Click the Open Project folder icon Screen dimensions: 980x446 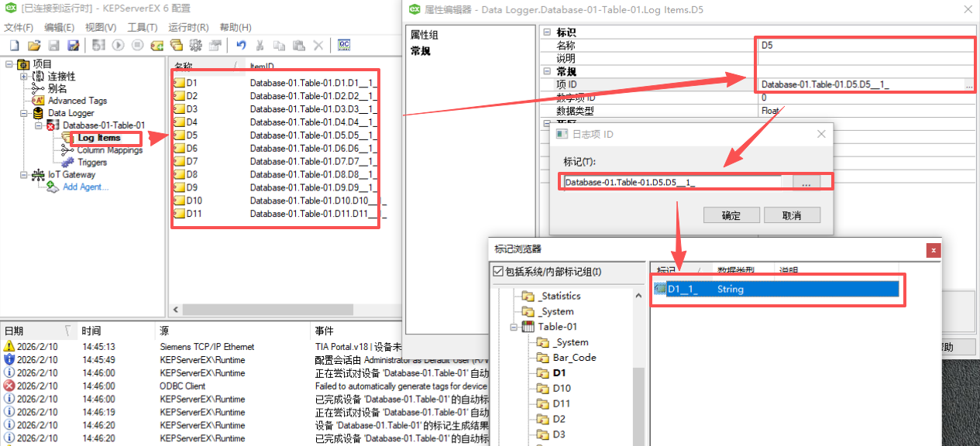pyautogui.click(x=34, y=46)
